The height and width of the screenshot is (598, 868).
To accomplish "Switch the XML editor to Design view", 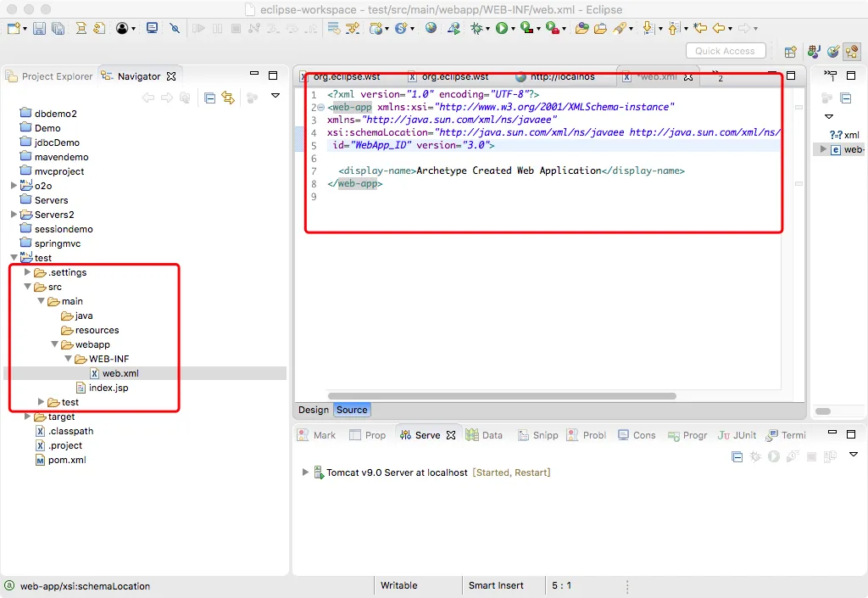I will 313,410.
